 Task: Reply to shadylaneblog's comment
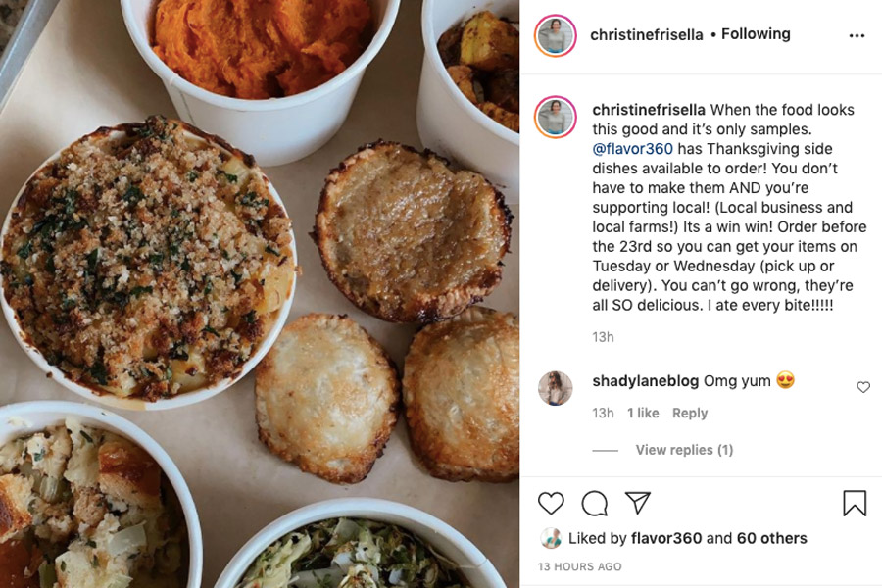pos(690,413)
